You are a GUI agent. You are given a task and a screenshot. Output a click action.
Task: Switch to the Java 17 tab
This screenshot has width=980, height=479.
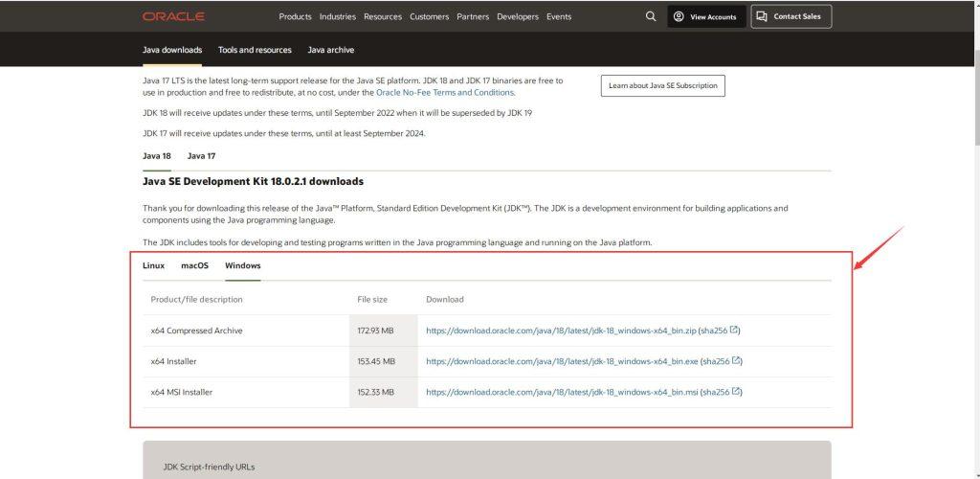[201, 156]
